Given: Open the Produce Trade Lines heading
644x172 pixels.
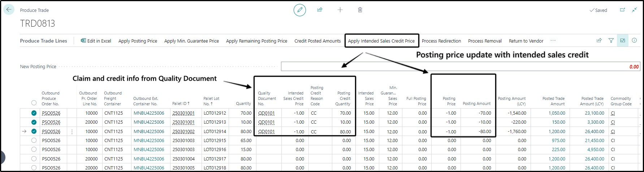Looking at the screenshot, I should click(43, 41).
